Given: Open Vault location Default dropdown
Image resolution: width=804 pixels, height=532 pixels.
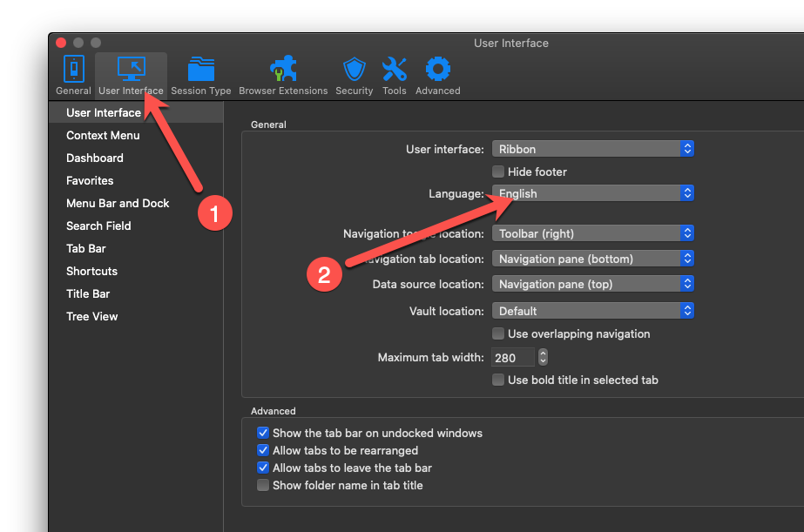Looking at the screenshot, I should (592, 311).
